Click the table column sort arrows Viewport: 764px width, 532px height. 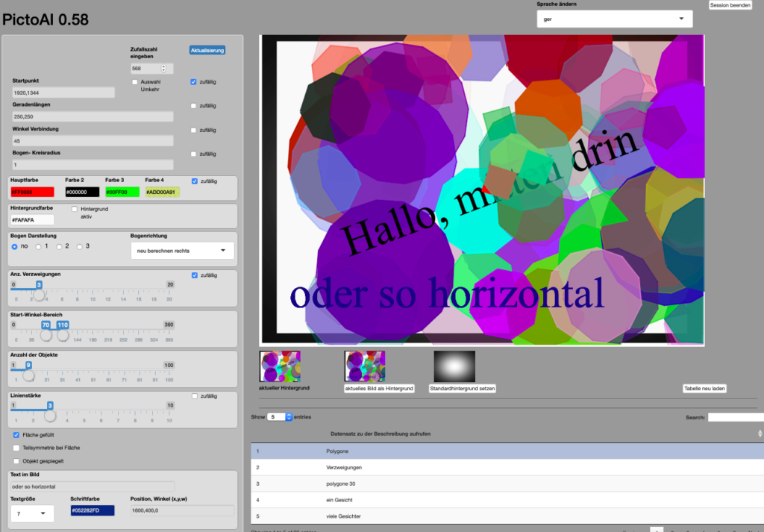(760, 434)
